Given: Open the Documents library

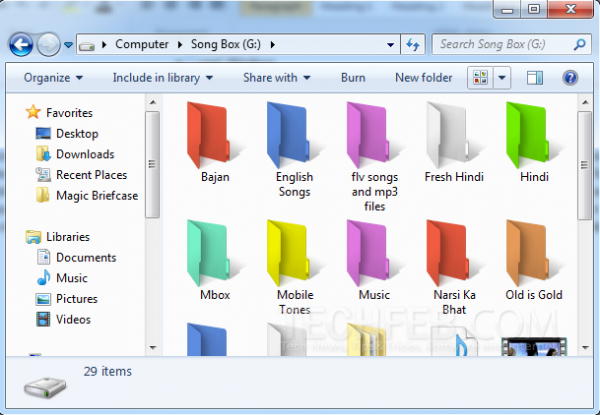Looking at the screenshot, I should click(77, 257).
